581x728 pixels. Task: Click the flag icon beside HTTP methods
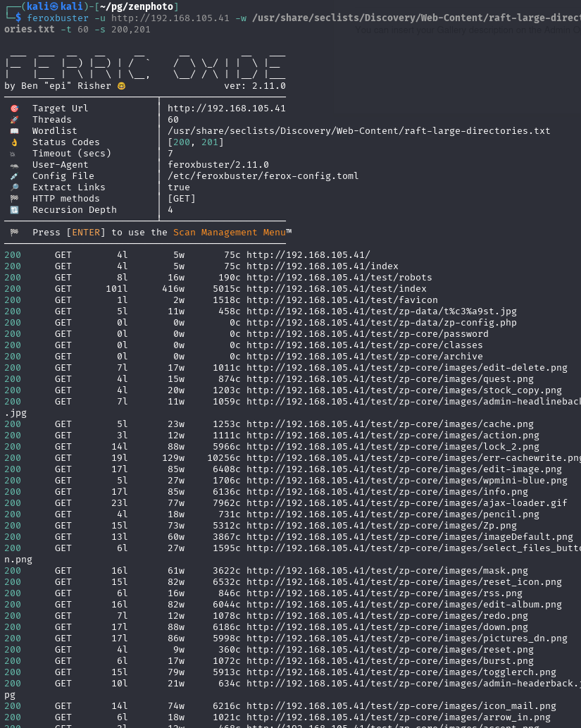[14, 198]
